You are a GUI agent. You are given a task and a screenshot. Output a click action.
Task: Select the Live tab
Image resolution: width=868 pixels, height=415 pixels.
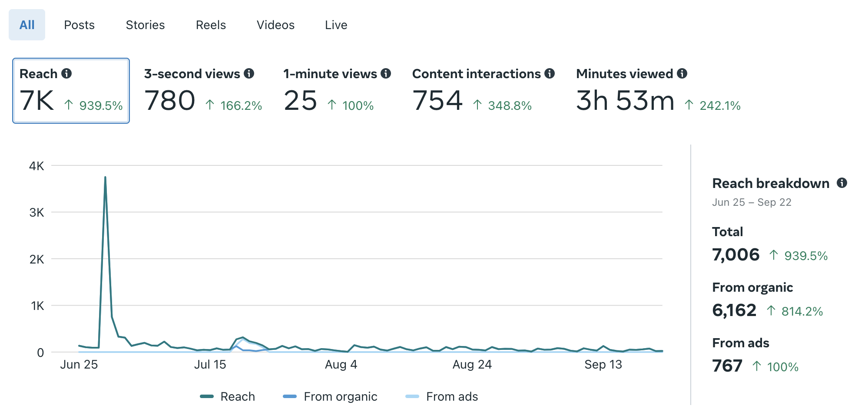pos(336,25)
